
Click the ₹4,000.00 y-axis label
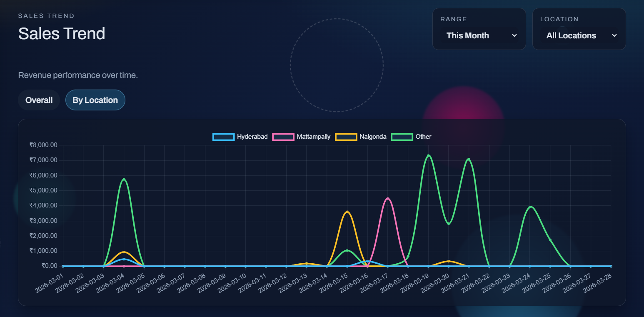(x=43, y=205)
